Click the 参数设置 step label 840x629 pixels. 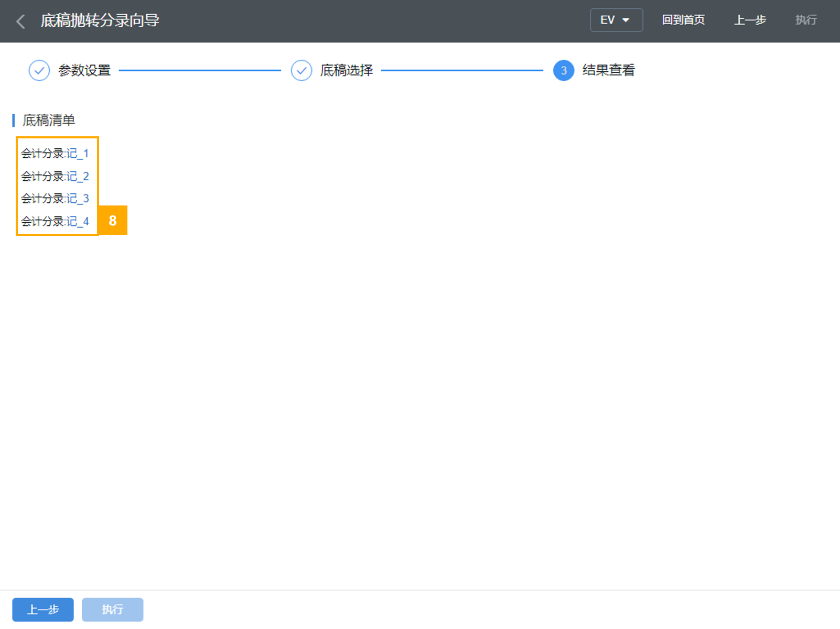coord(84,70)
